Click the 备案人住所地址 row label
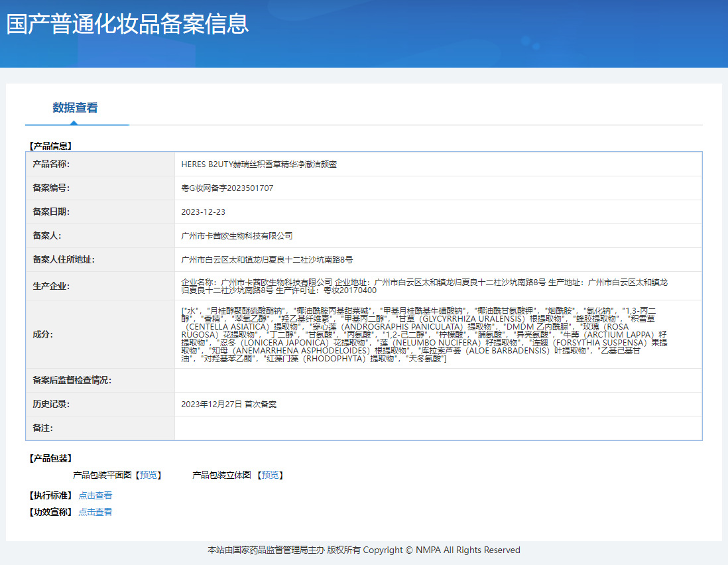The height and width of the screenshot is (565, 728). (64, 259)
